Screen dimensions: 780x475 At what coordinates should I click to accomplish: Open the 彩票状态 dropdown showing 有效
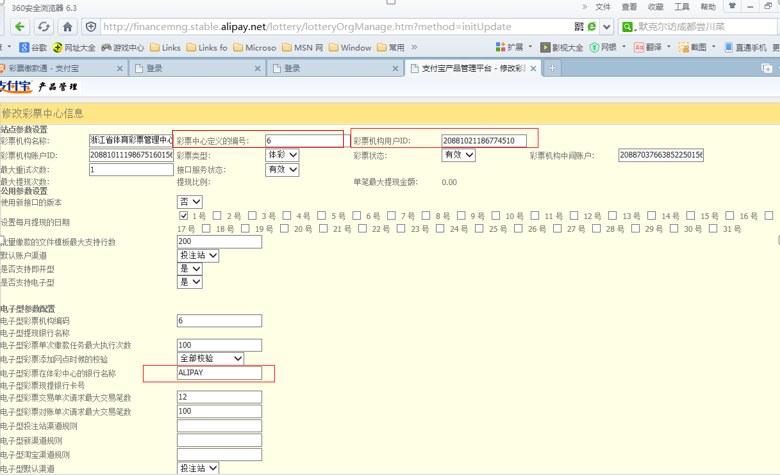(458, 155)
